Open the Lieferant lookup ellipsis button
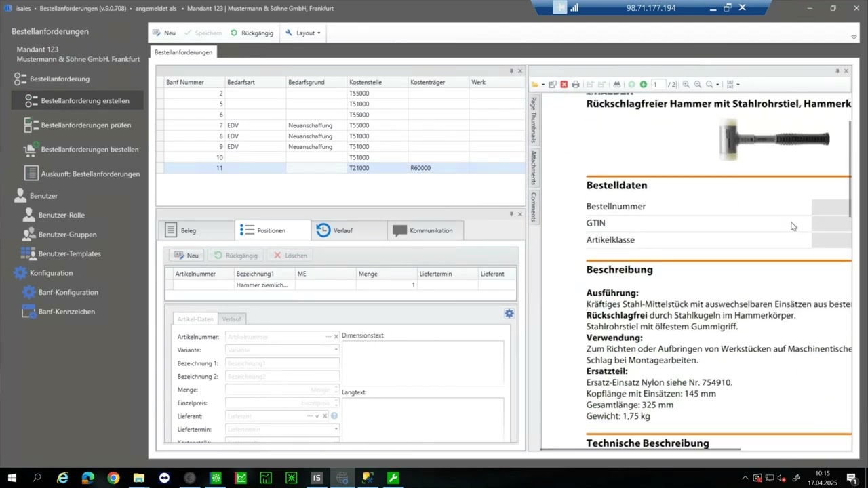Screen dimensions: 868x488 click(309, 416)
